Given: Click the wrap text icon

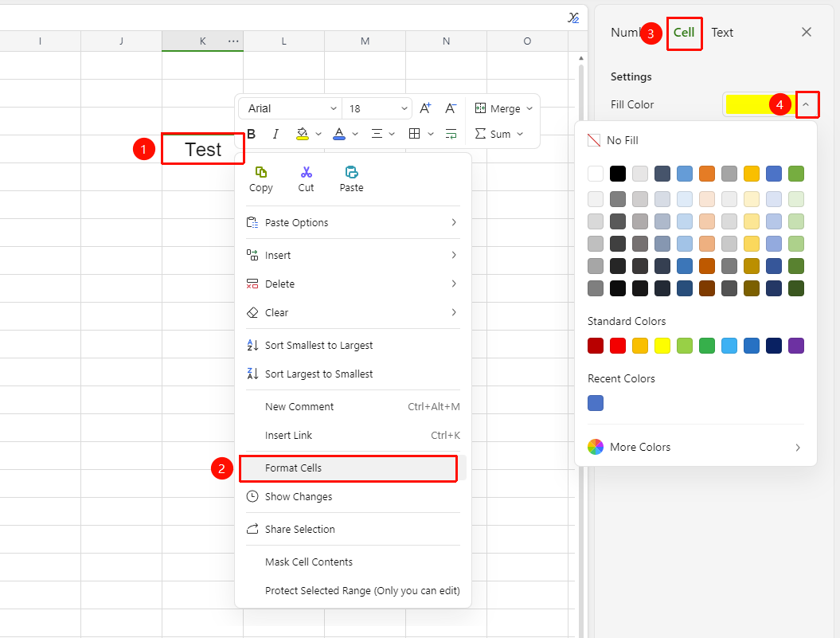Looking at the screenshot, I should point(451,134).
